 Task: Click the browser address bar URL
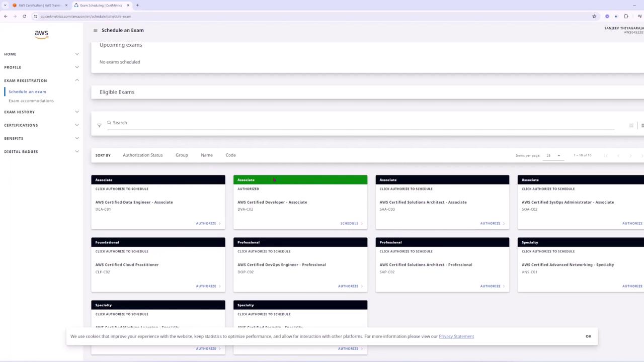(86, 16)
